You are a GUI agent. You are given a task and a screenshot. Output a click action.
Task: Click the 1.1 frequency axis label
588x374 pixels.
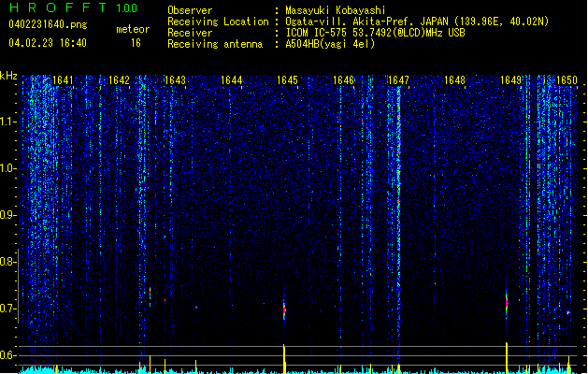click(x=7, y=122)
